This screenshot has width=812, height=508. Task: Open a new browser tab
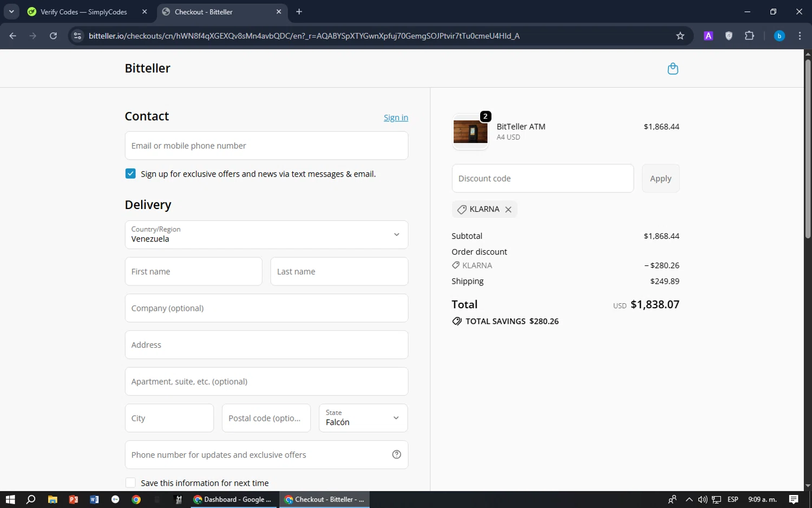(x=299, y=11)
